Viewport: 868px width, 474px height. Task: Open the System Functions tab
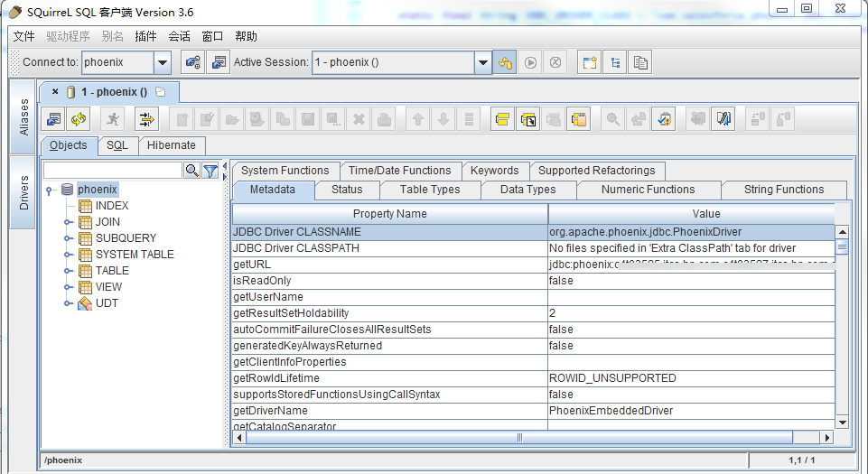[285, 171]
